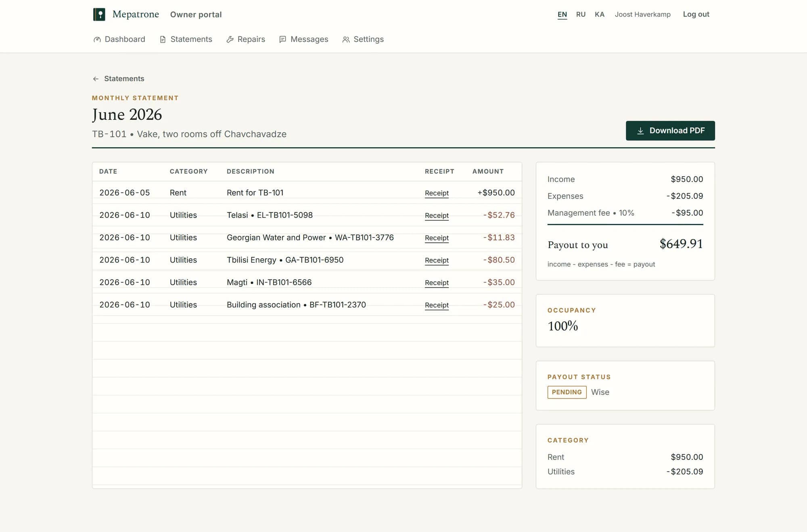Click the user name Joost Haverkamp
807x532 pixels.
tap(642, 15)
